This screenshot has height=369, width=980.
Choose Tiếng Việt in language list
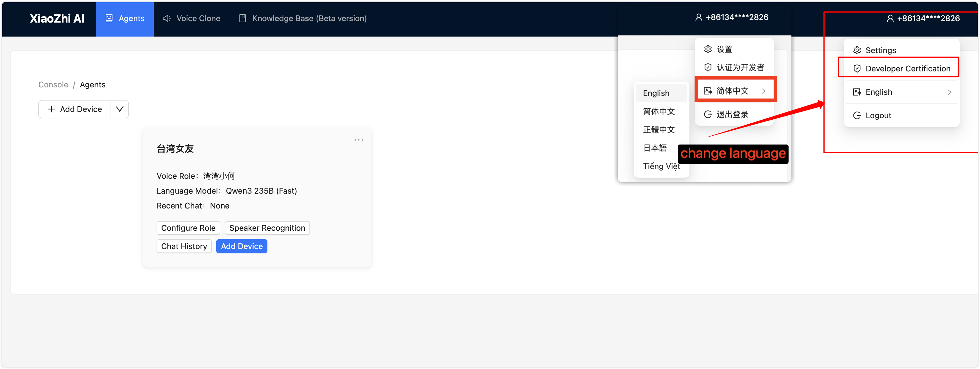[661, 166]
